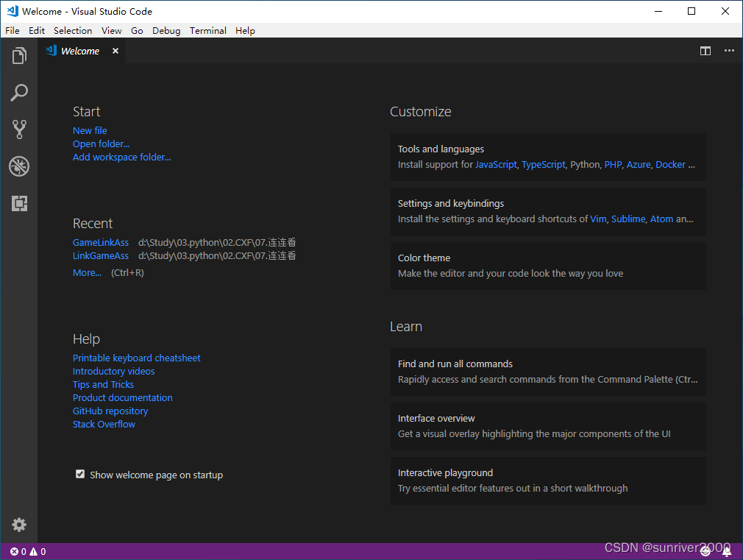Install PHP support link
Screen dimensions: 743x560
613,165
